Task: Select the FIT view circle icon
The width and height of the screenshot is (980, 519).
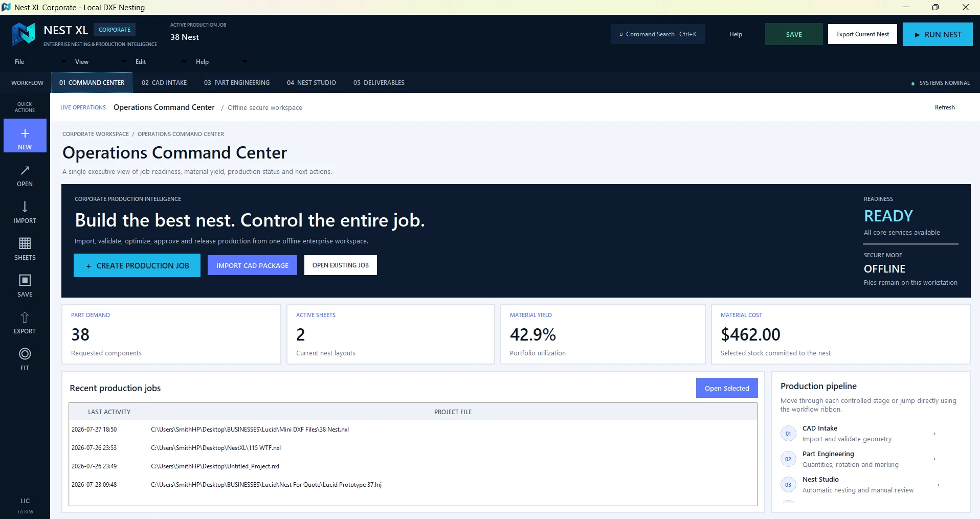Action: pos(25,354)
